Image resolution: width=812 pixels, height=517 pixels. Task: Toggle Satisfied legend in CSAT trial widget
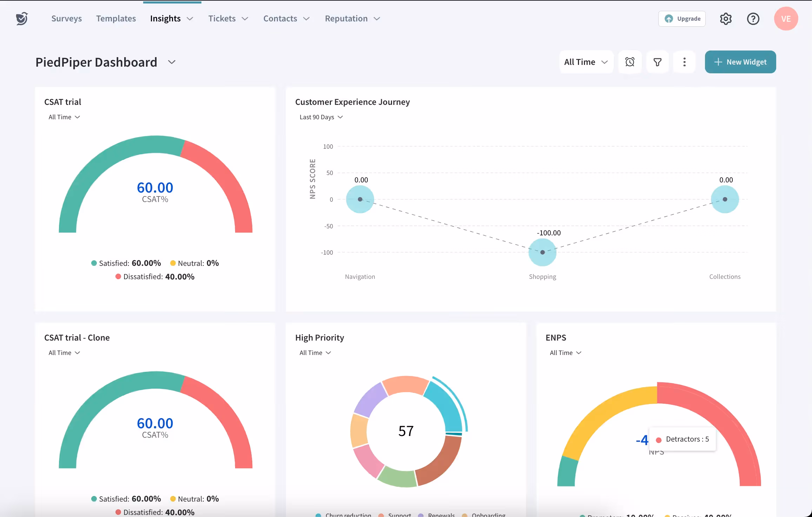[126, 263]
